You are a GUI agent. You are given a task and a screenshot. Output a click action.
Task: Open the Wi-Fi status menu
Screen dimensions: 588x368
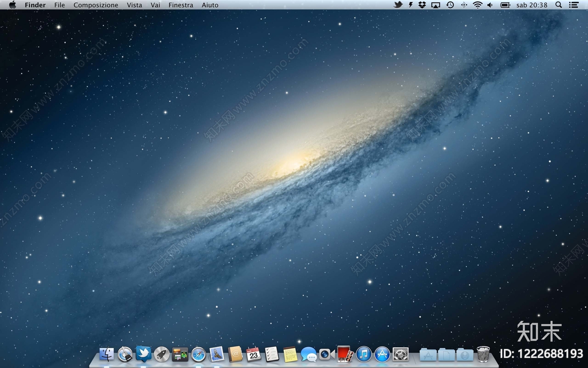pos(477,5)
